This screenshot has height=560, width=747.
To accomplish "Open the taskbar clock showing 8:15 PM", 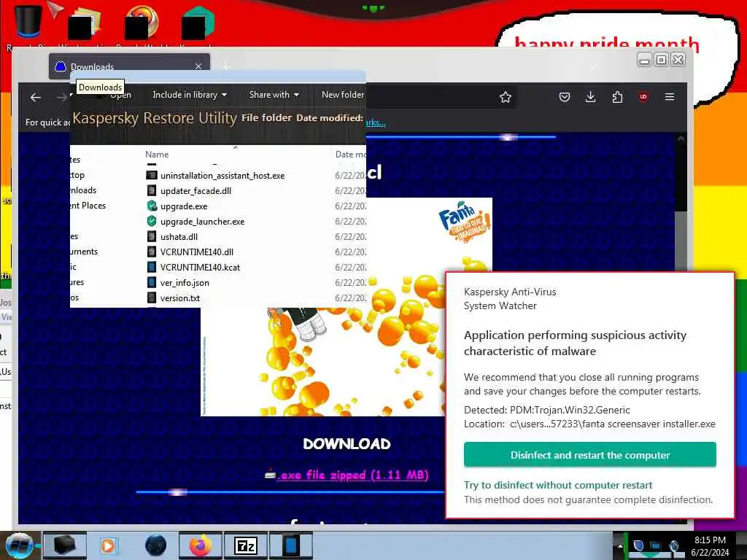I will coord(710,545).
